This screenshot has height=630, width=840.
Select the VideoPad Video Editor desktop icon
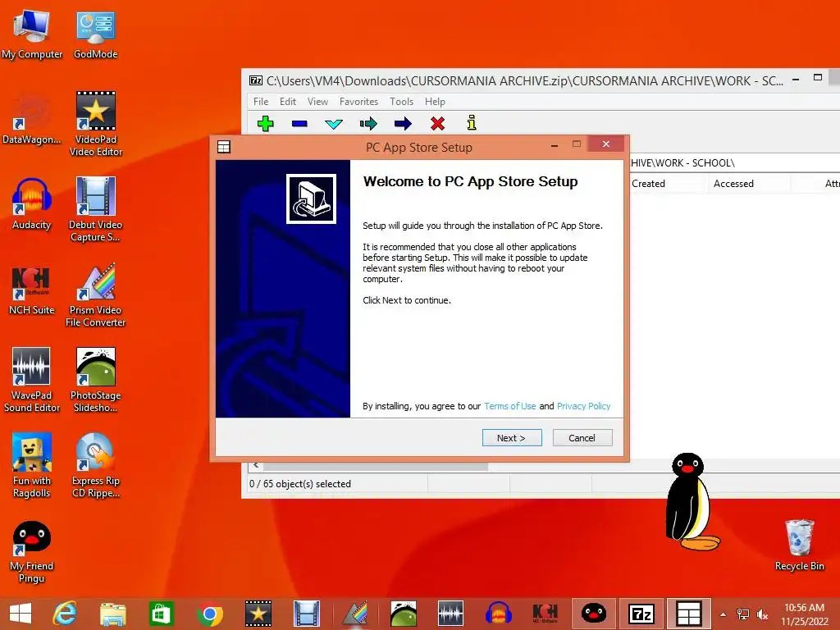pyautogui.click(x=96, y=125)
